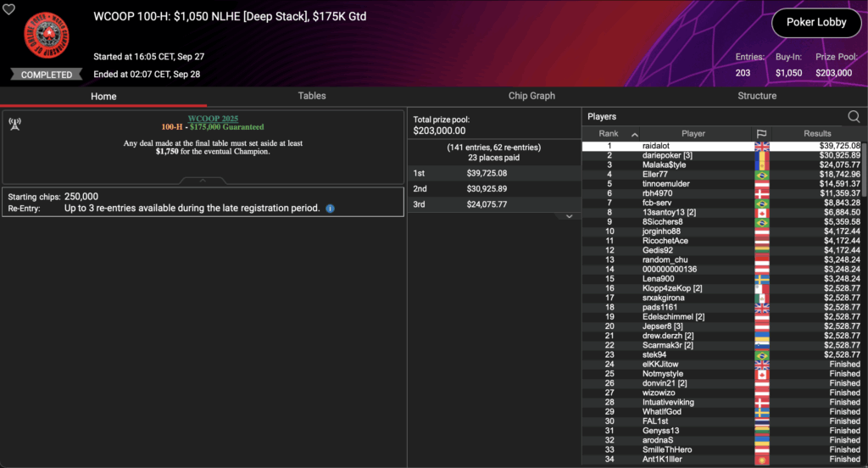Sort list by Player column header
868x468 pixels.
[x=693, y=133]
